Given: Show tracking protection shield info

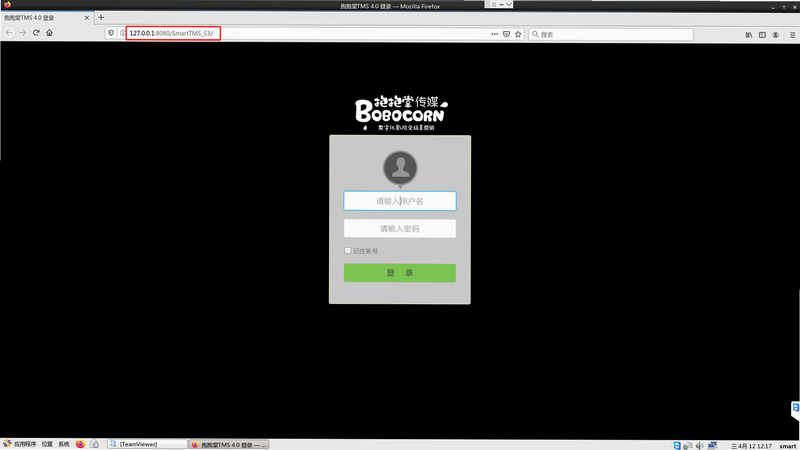Looking at the screenshot, I should [x=111, y=33].
